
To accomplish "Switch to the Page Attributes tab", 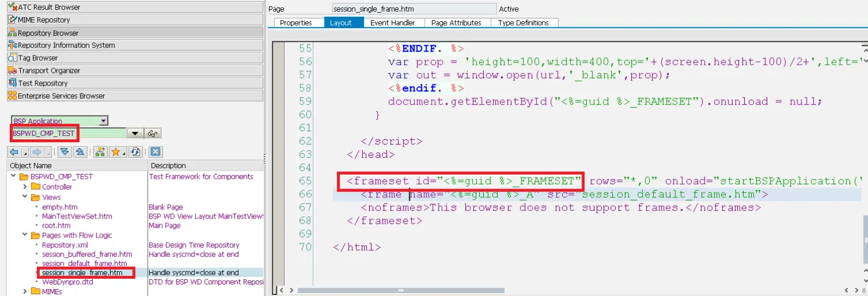I will [x=457, y=23].
